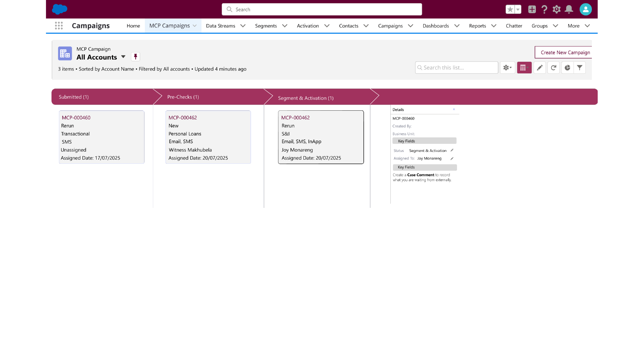Open MCP-000462 link in Pre-Checks column
This screenshot has width=644, height=362.
183,118
